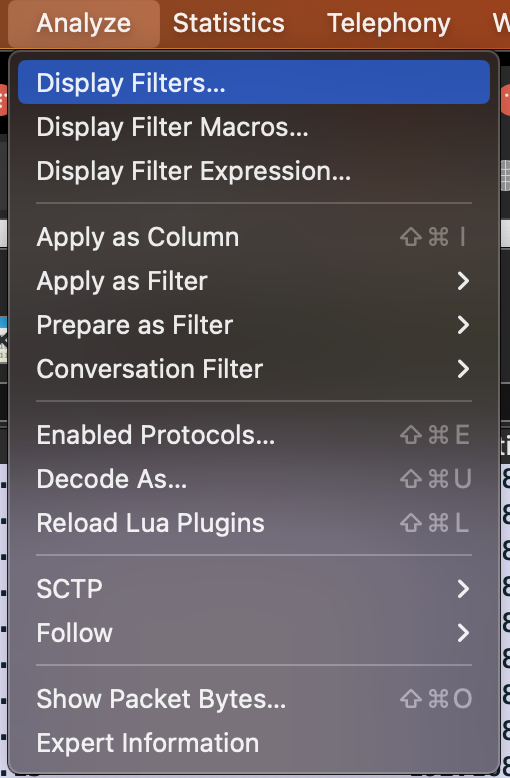Open the Telephony menu
This screenshot has width=510, height=778.
pos(389,23)
